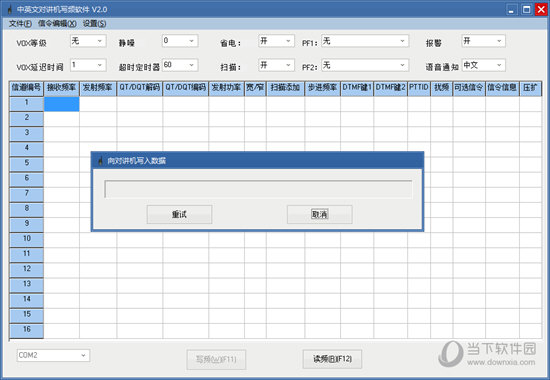
Task: Select channel row header 2
Action: (26, 119)
